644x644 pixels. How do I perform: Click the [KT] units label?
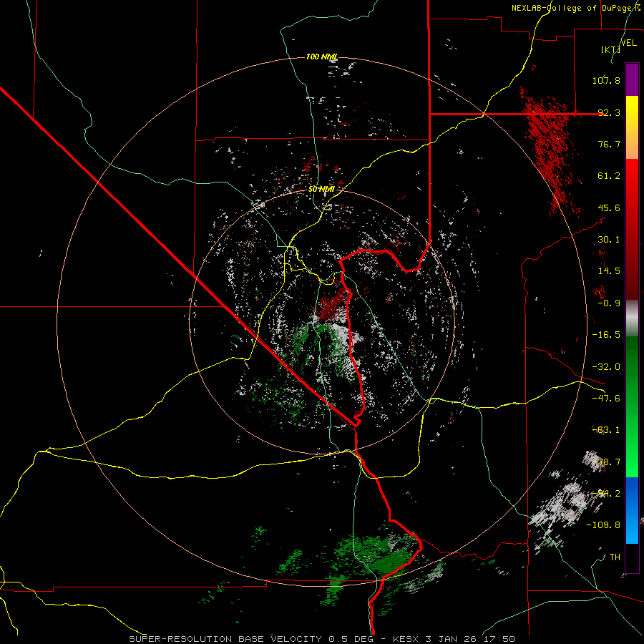[x=610, y=49]
